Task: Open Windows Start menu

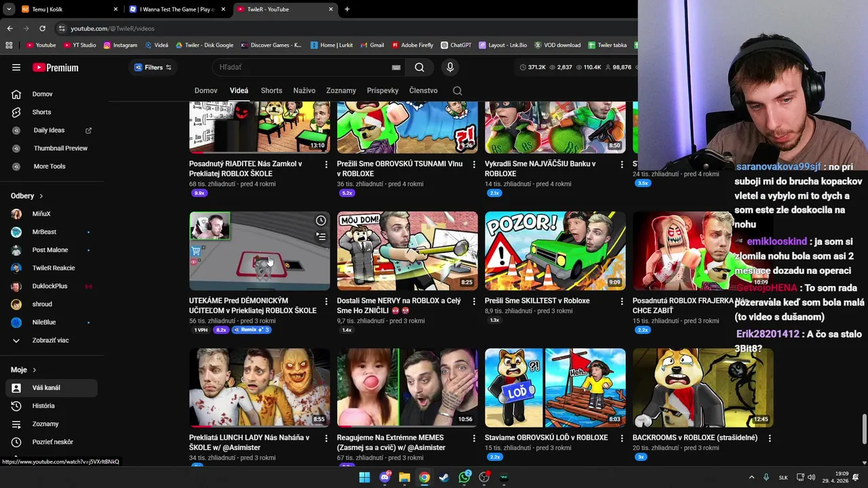Action: point(364,477)
